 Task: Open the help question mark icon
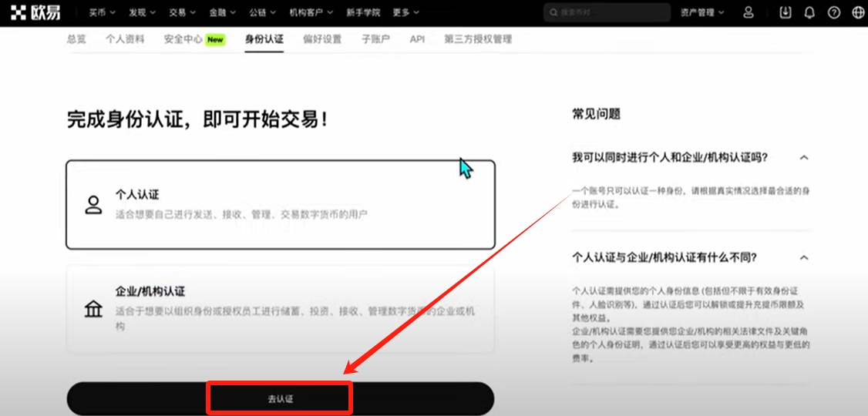[833, 12]
